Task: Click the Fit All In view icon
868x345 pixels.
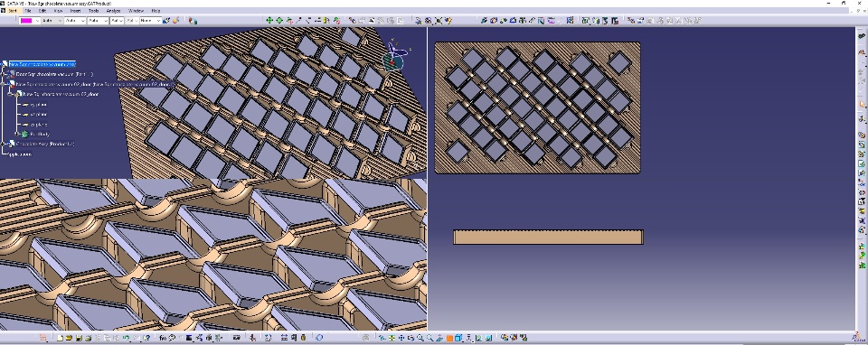Action: coord(392,337)
